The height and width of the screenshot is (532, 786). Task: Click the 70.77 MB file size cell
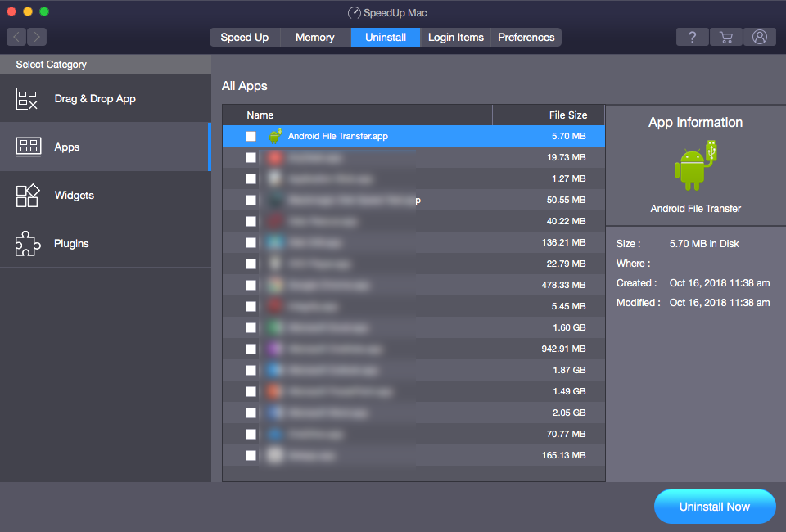566,435
